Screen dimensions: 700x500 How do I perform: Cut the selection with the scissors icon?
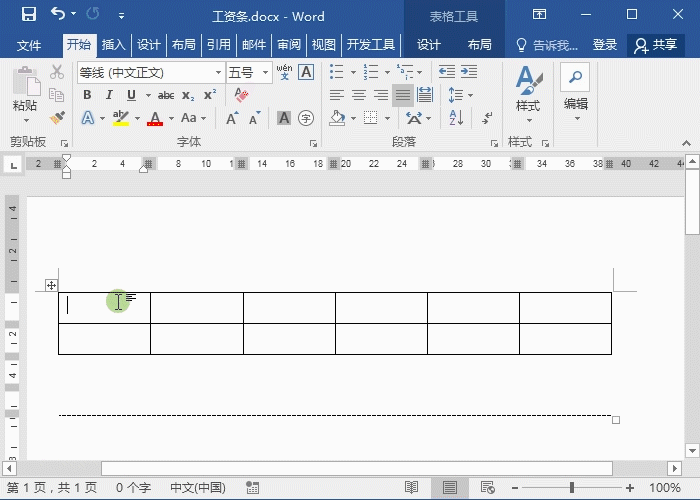pyautogui.click(x=57, y=72)
